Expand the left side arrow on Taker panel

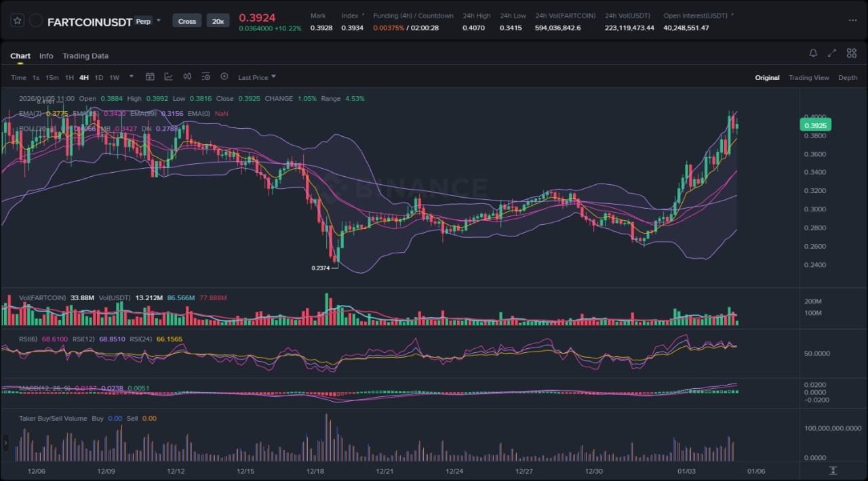point(5,443)
